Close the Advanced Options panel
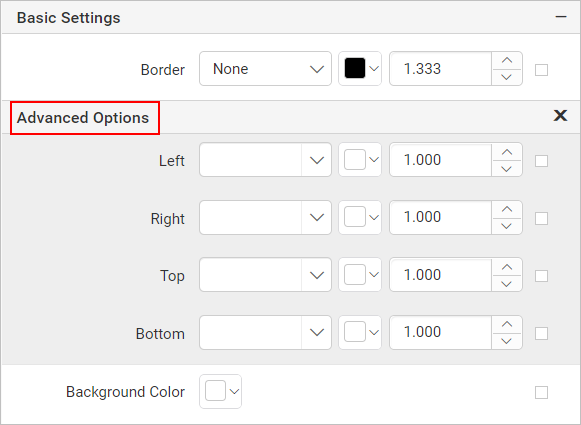This screenshot has width=581, height=425. 560,116
